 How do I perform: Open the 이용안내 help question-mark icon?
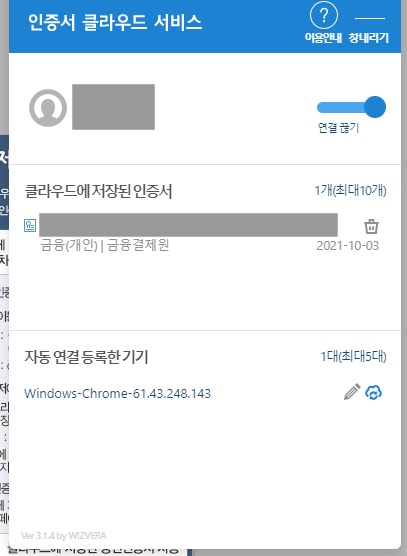[x=323, y=16]
